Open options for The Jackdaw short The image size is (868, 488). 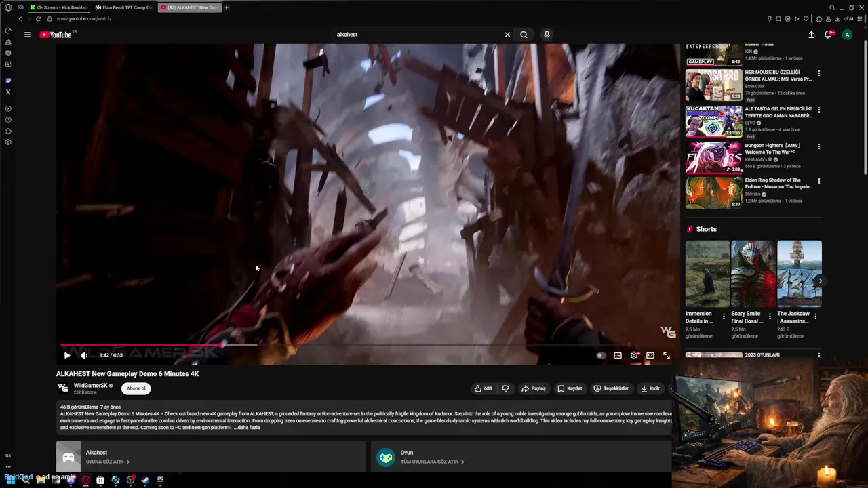coord(816,316)
